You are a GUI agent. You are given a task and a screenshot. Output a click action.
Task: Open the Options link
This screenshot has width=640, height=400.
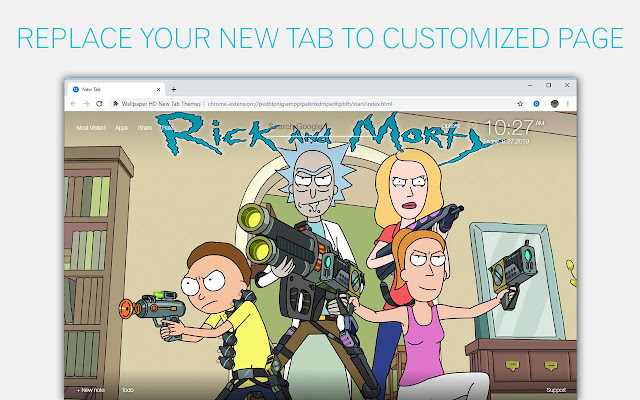point(451,125)
